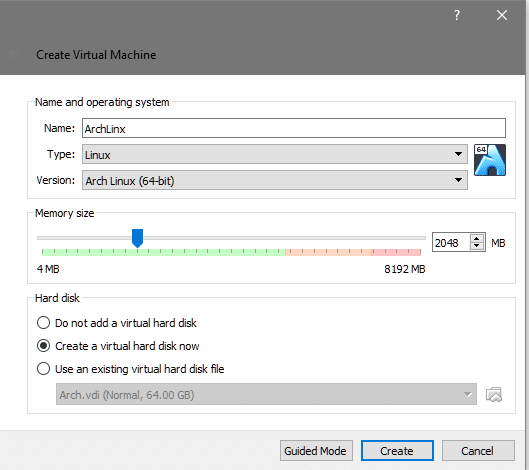Decrease memory with the spinbox down arrow
This screenshot has height=470, width=529.
476,246
